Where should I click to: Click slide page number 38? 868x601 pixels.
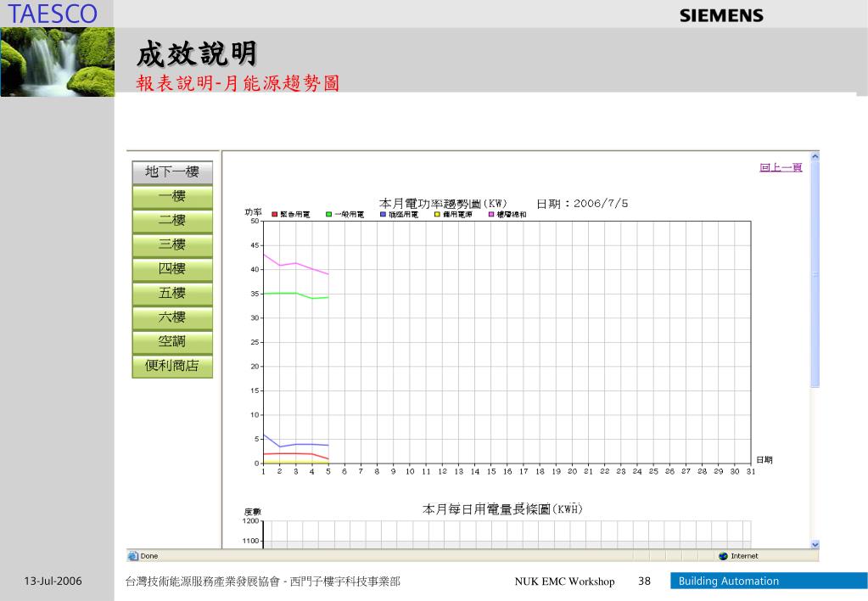pos(644,581)
